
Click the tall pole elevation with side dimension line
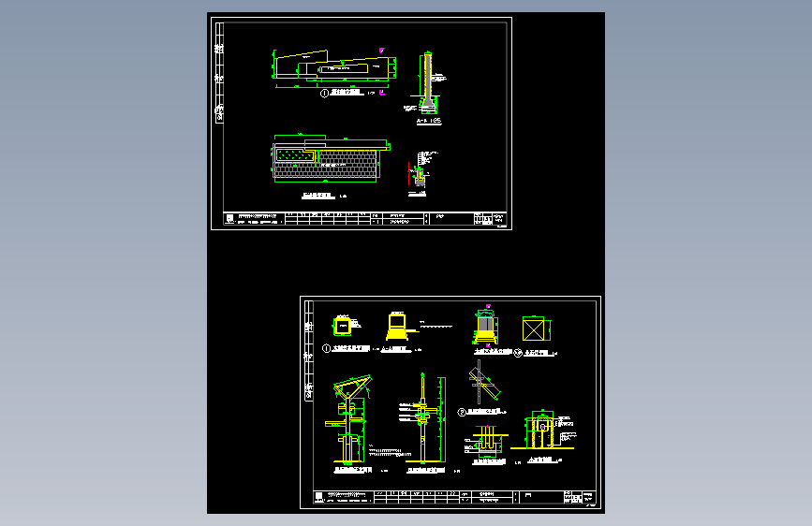point(424,417)
